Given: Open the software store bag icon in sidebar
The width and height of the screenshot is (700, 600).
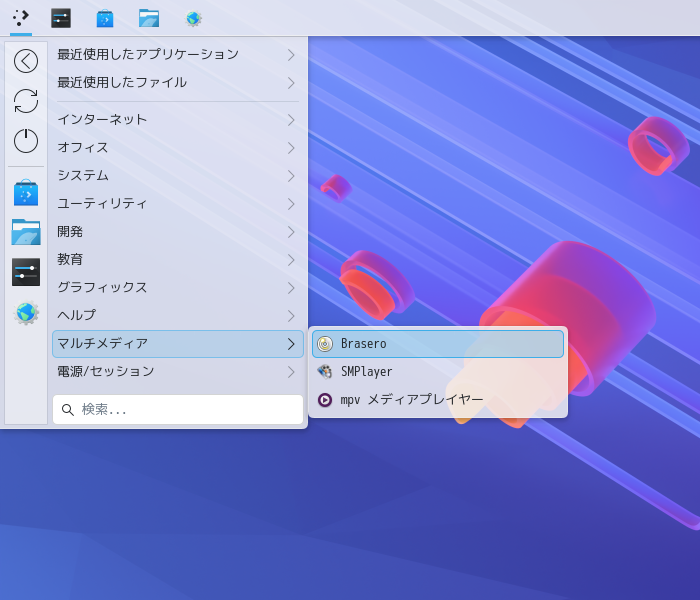Looking at the screenshot, I should pos(26,193).
